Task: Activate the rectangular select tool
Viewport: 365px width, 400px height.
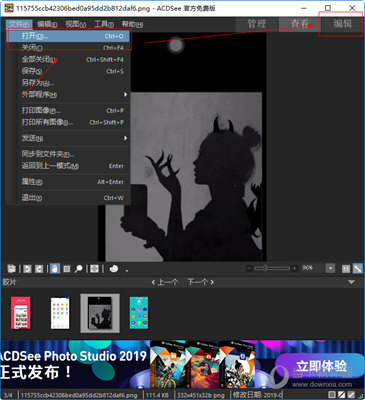Action: coord(67,269)
